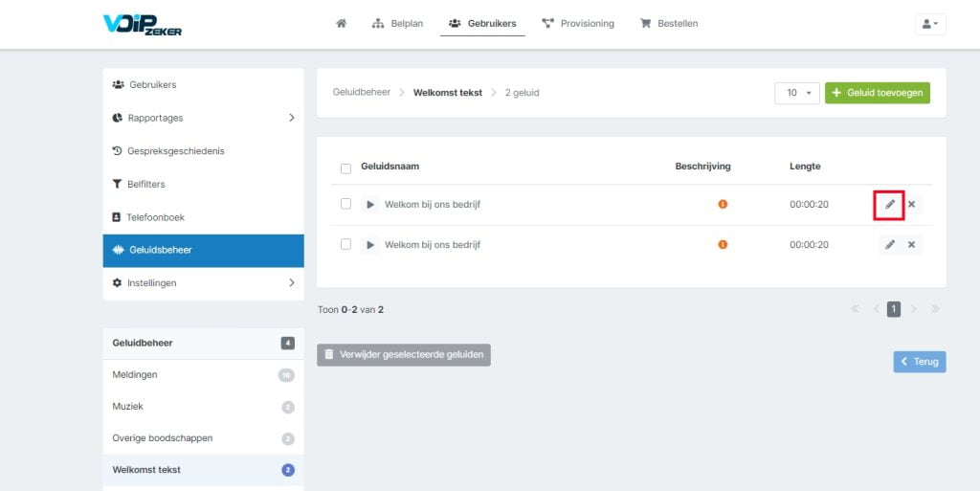The width and height of the screenshot is (980, 491).
Task: Click the first row's orange description info icon
Action: 723,204
